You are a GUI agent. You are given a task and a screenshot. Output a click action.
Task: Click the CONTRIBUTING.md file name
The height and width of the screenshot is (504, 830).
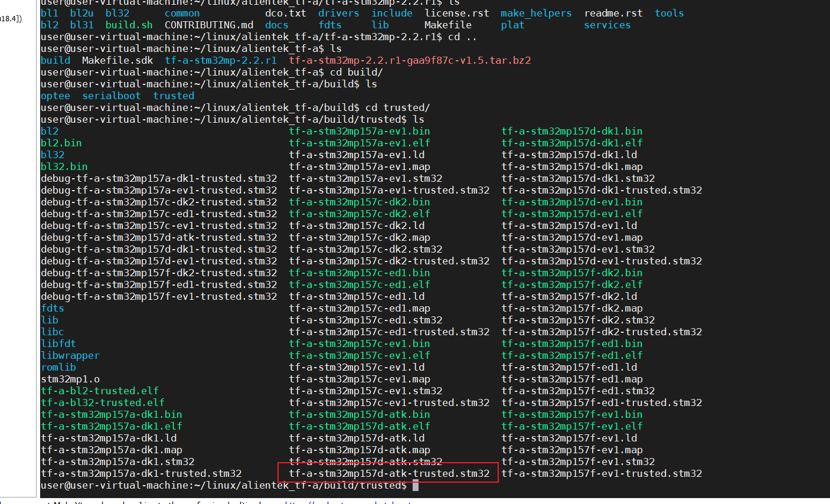point(209,25)
